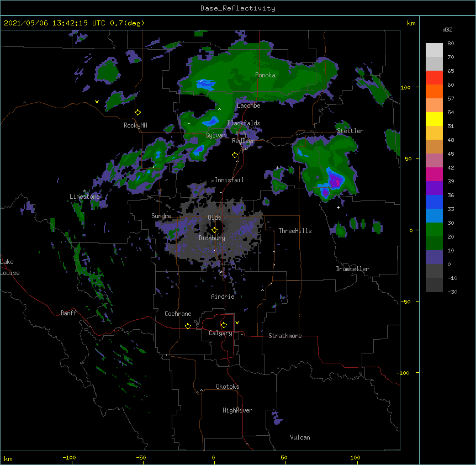
Task: Click the dBZ legend heading
Action: point(447,30)
